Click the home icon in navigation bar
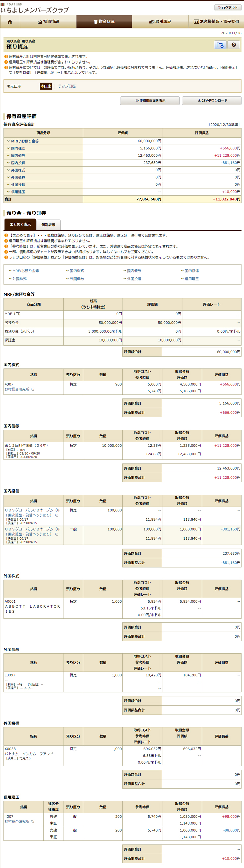 pyautogui.click(x=10, y=22)
